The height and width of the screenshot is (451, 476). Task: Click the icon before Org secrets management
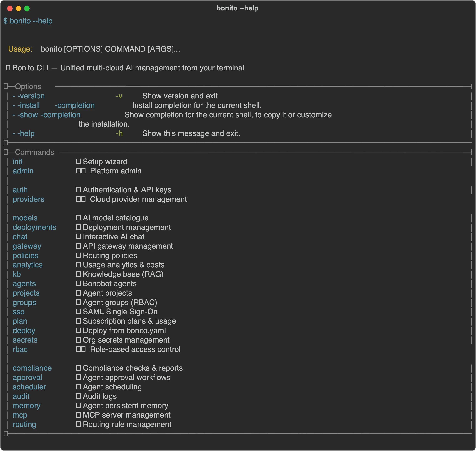click(x=78, y=340)
